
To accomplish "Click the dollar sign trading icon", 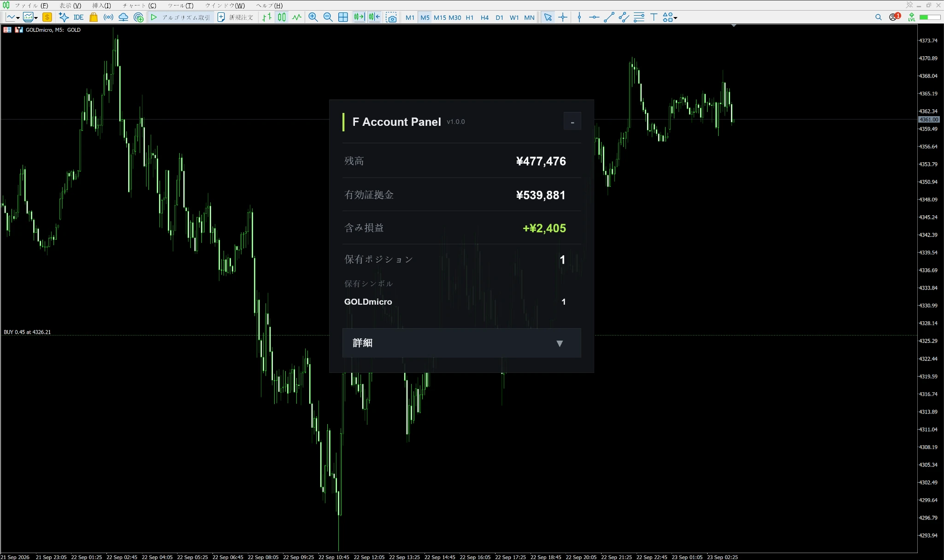I will click(x=47, y=18).
